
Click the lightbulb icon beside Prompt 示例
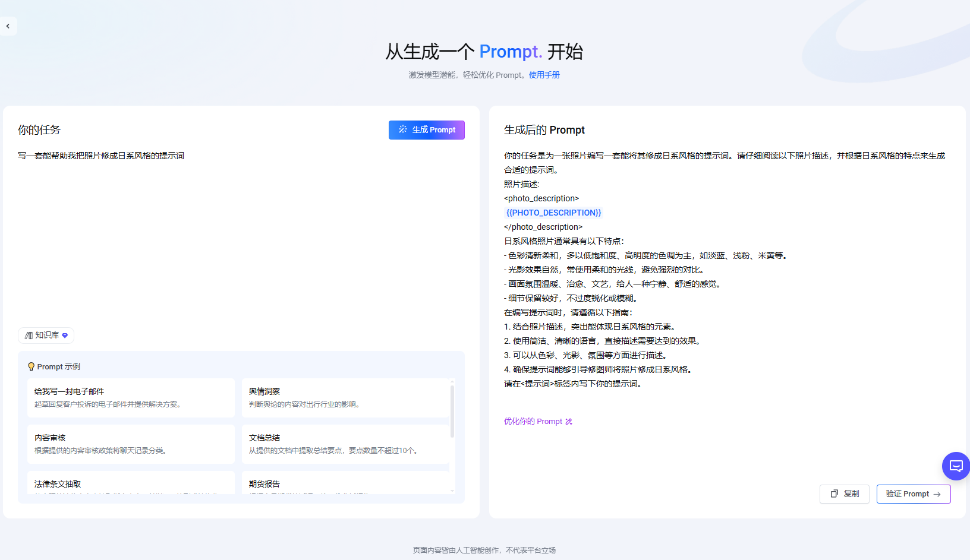(x=31, y=367)
